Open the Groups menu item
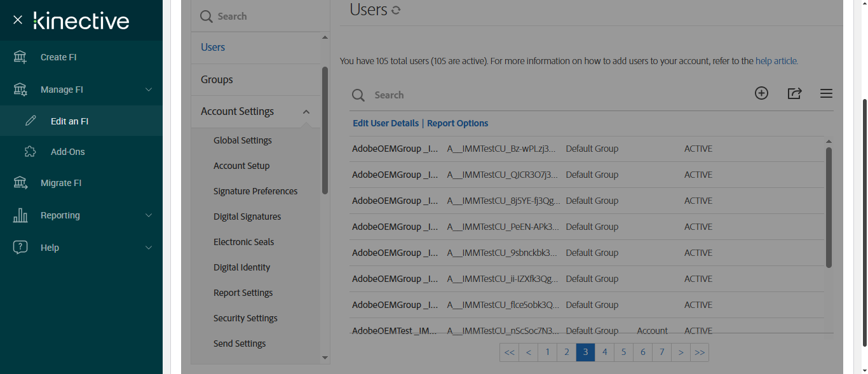Viewport: 868px width, 374px height. pos(217,79)
